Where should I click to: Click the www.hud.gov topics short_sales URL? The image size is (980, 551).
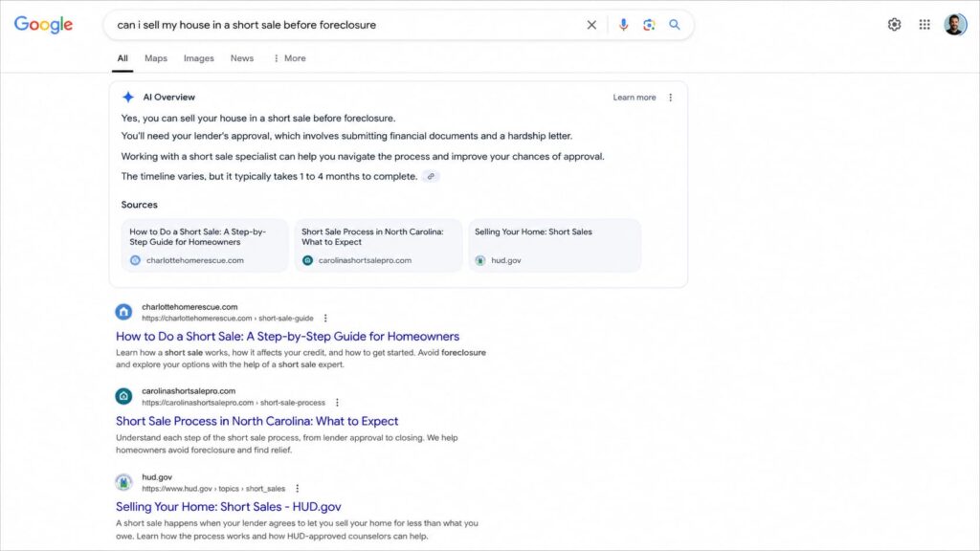[x=213, y=489]
